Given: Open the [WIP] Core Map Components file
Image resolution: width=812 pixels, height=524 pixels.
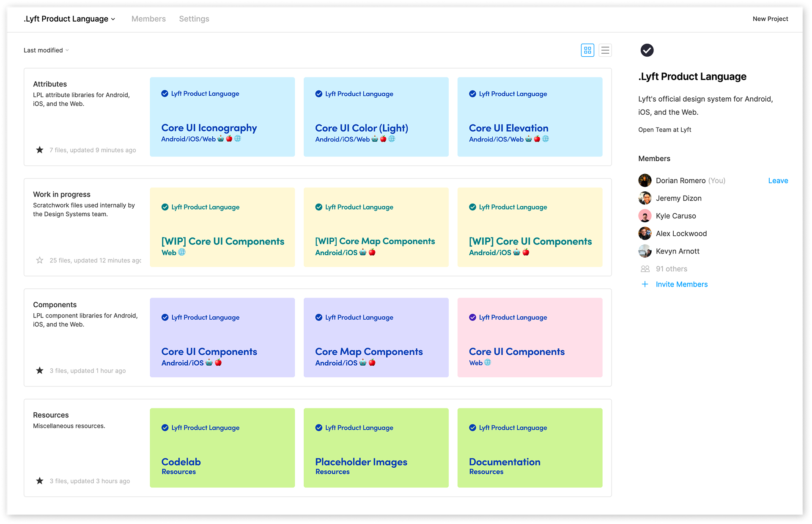Looking at the screenshot, I should 376,227.
